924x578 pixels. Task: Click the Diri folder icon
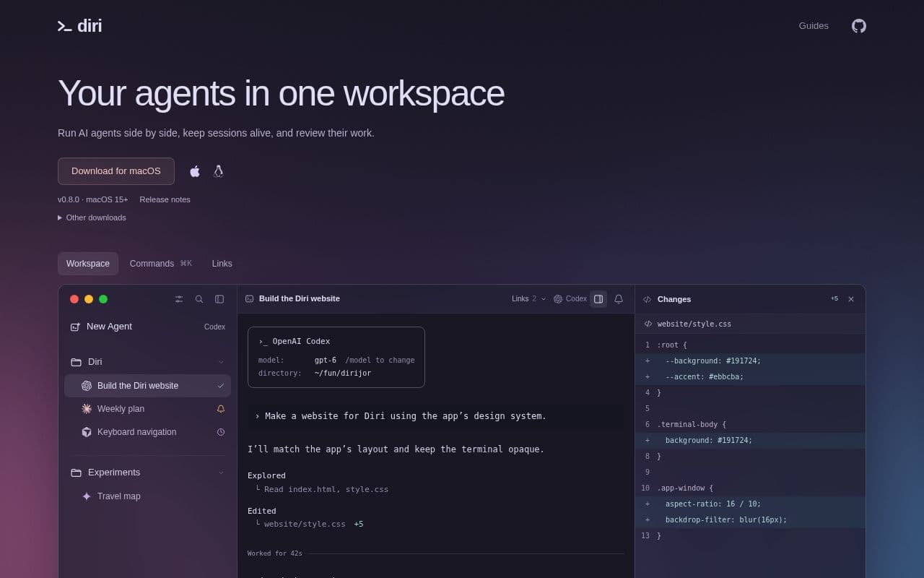76,362
